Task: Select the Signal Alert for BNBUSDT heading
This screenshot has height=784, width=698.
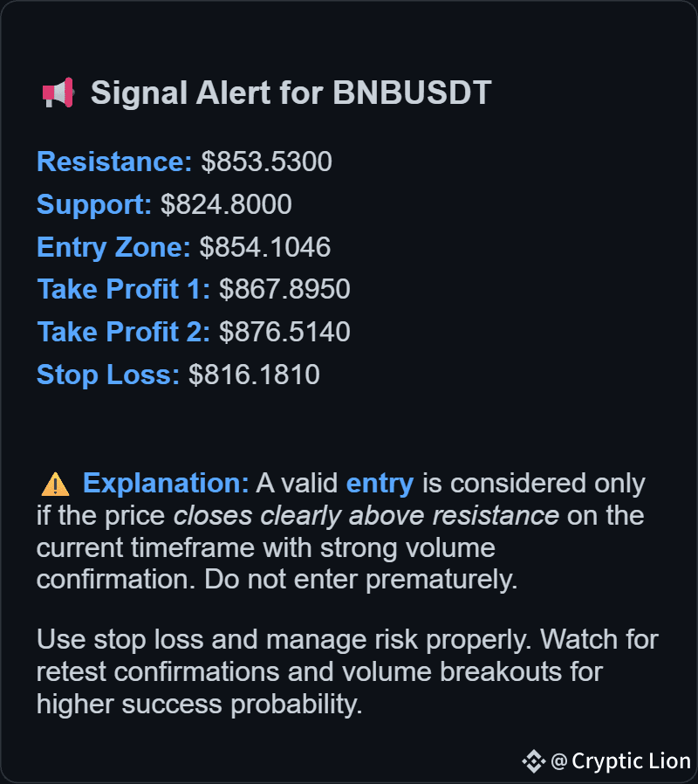Action: (291, 93)
